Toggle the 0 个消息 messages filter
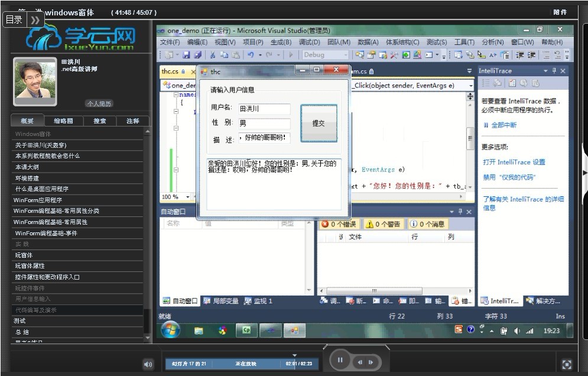Screen dimensions: 588x376 click(427, 224)
